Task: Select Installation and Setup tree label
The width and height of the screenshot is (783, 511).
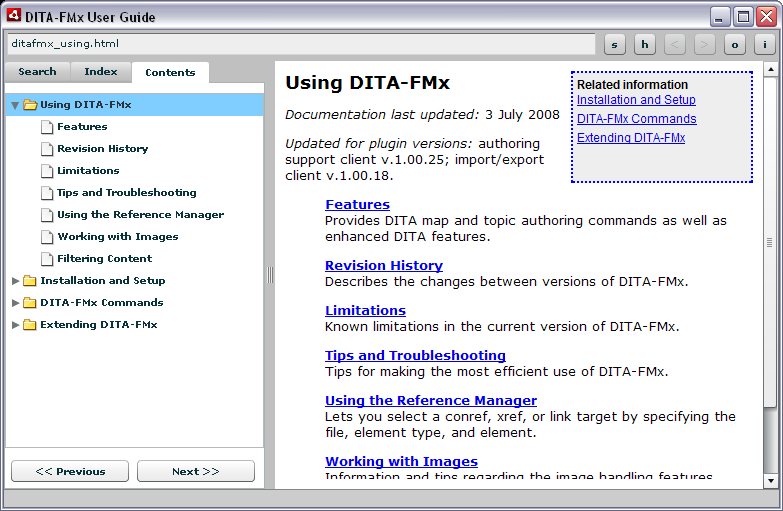Action: (103, 281)
